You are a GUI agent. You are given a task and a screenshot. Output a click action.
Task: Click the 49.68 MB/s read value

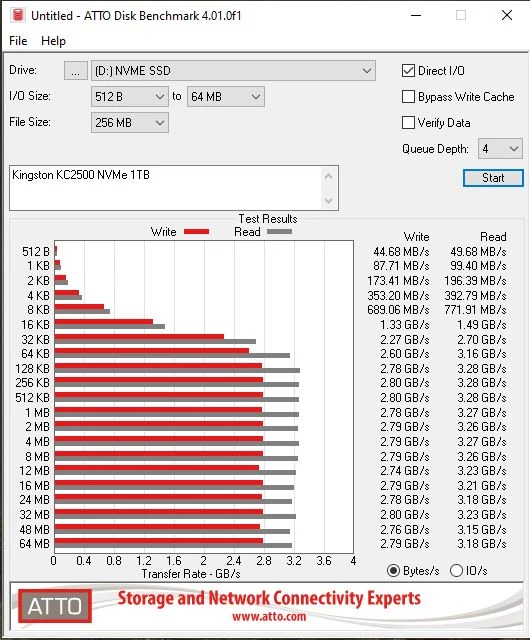click(478, 252)
